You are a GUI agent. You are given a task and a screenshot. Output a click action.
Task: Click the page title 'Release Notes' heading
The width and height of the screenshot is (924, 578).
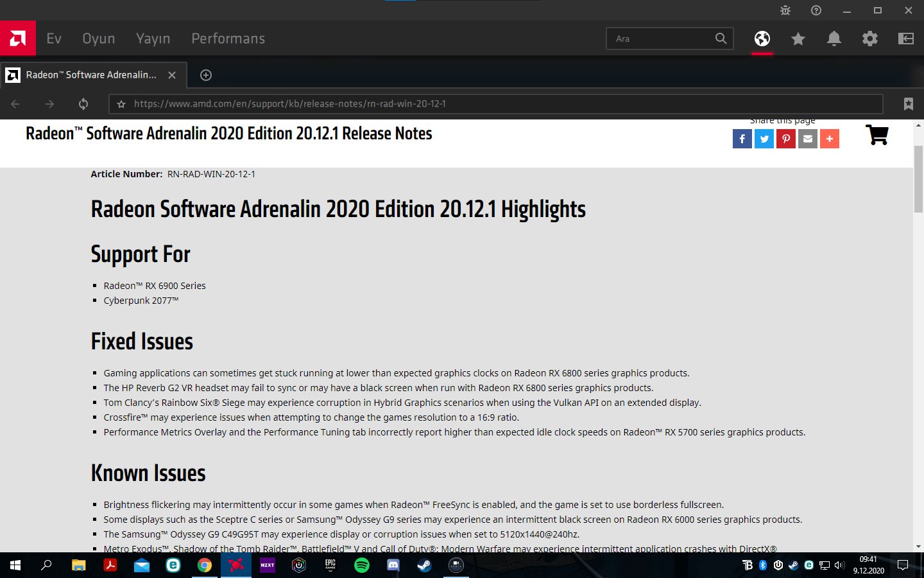tap(229, 134)
